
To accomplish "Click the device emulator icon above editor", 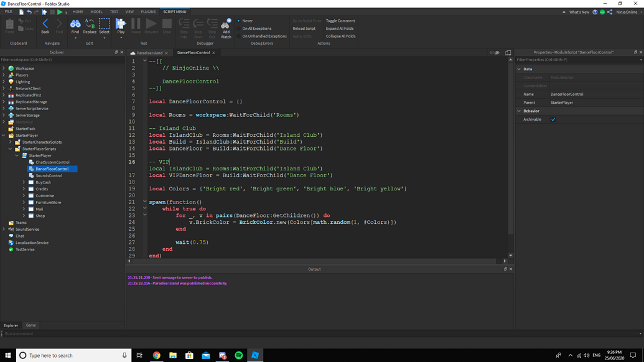I will 508,52.
